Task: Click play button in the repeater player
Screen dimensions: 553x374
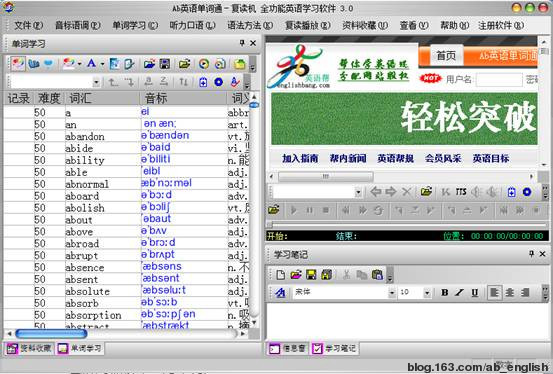Action: click(x=293, y=211)
